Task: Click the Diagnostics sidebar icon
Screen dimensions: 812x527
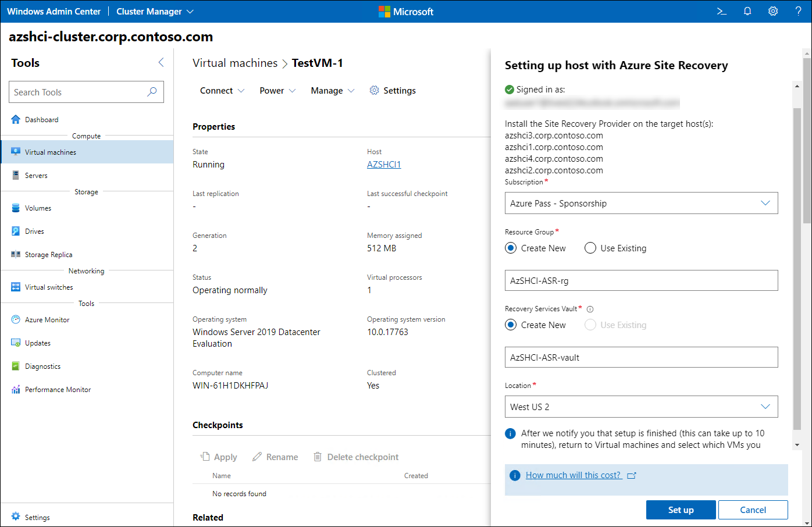Action: point(16,366)
